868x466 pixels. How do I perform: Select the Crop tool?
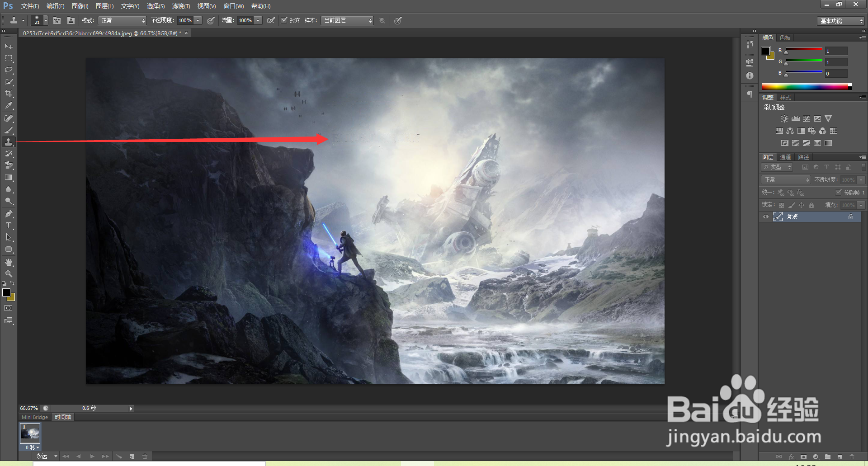point(9,94)
